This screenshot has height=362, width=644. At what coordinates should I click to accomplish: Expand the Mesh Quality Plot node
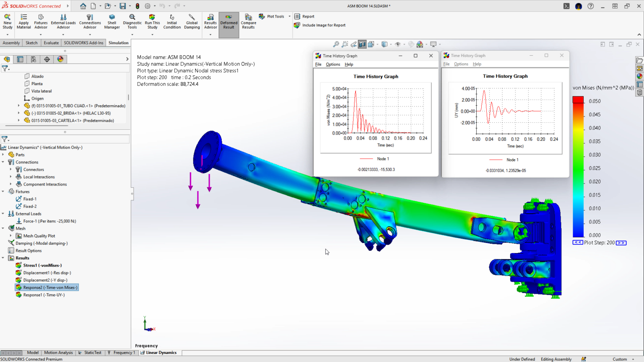pos(11,236)
